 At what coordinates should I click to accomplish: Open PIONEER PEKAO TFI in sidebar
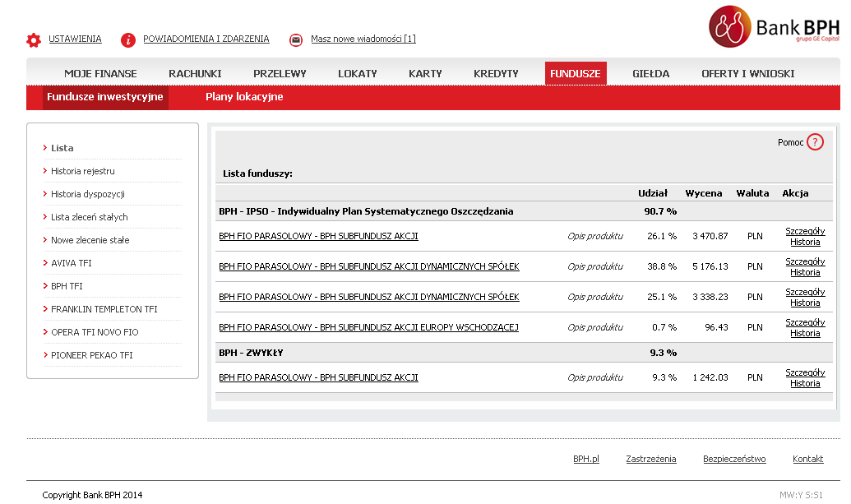[x=92, y=355]
